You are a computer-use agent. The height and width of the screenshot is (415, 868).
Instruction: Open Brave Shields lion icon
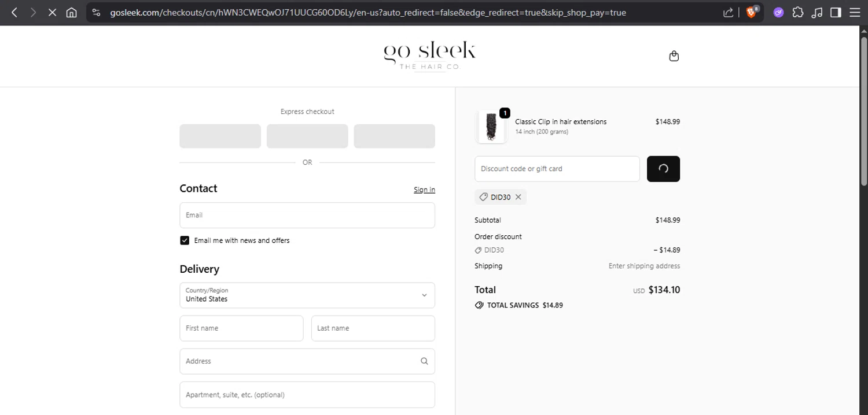[x=752, y=12]
